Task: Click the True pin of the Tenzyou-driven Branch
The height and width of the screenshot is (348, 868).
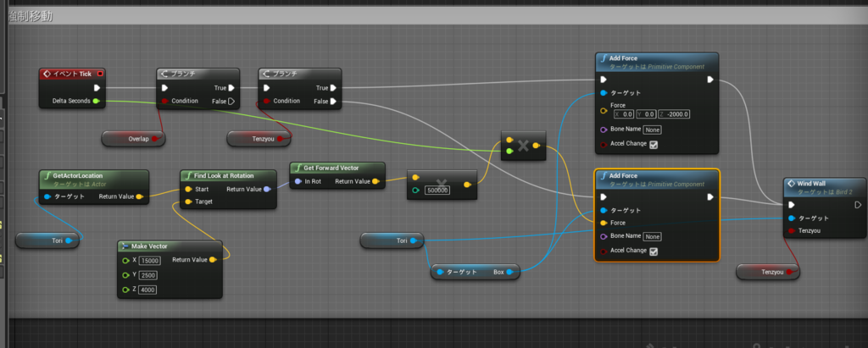Action: coord(332,87)
